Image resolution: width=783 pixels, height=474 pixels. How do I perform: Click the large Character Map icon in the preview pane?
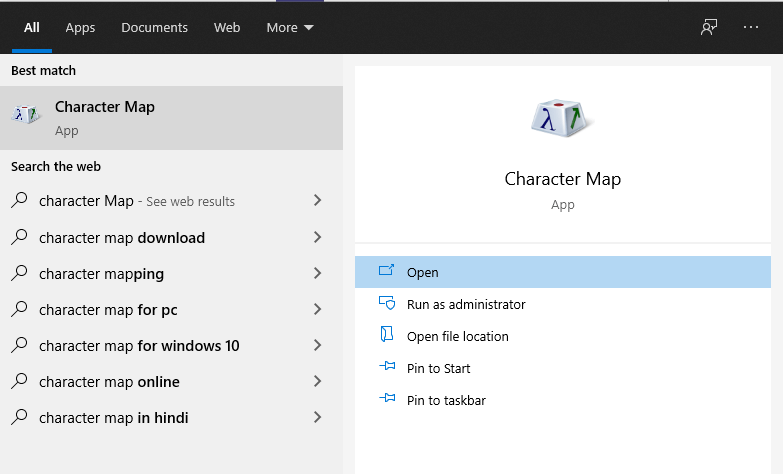click(x=561, y=118)
